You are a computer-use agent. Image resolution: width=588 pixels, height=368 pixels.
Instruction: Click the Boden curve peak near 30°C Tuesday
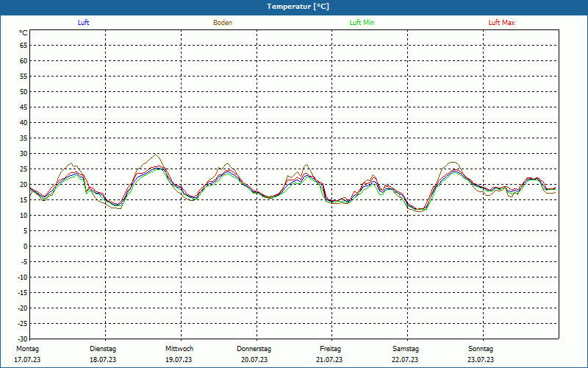[x=155, y=154]
